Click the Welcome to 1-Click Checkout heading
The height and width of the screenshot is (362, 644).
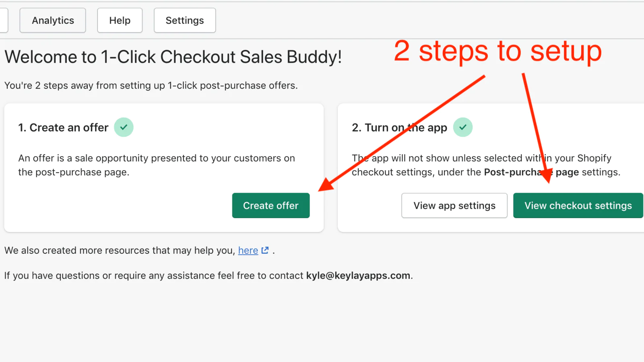point(173,57)
